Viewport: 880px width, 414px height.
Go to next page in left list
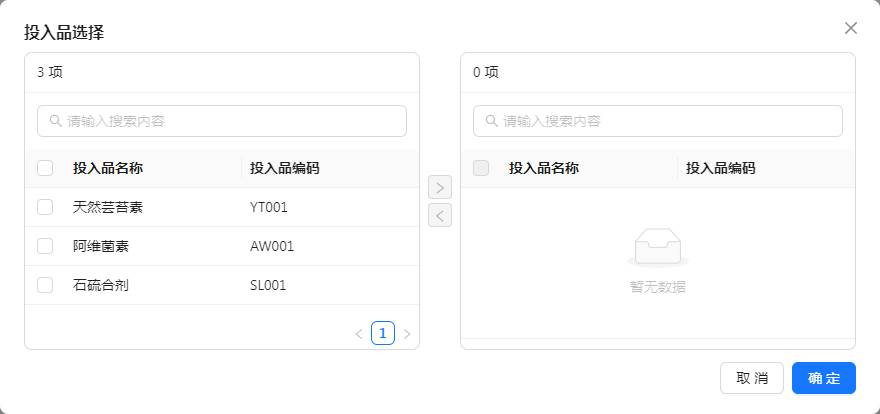pos(407,334)
